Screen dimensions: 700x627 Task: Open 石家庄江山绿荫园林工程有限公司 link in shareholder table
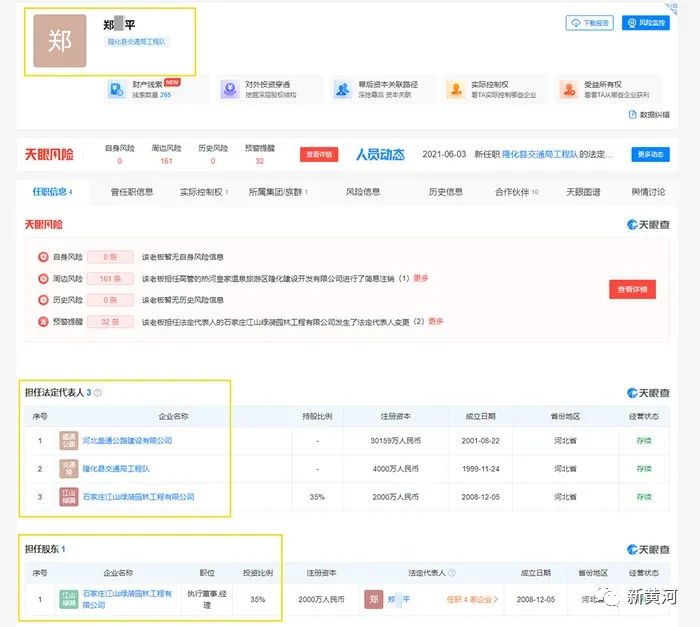127,599
